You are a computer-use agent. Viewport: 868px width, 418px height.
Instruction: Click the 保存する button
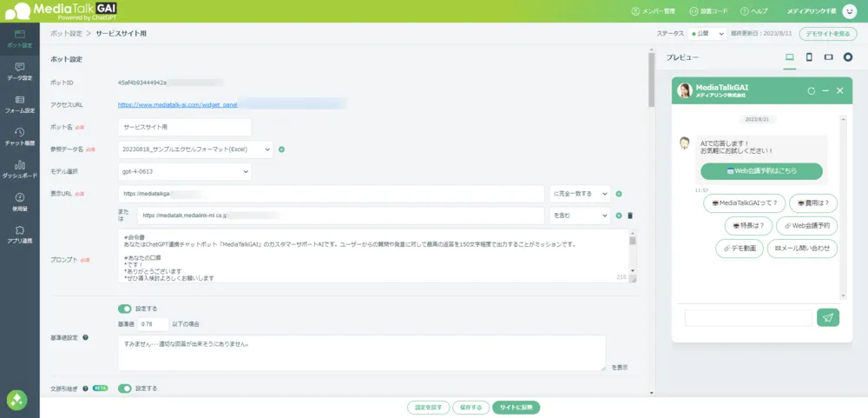pos(470,408)
